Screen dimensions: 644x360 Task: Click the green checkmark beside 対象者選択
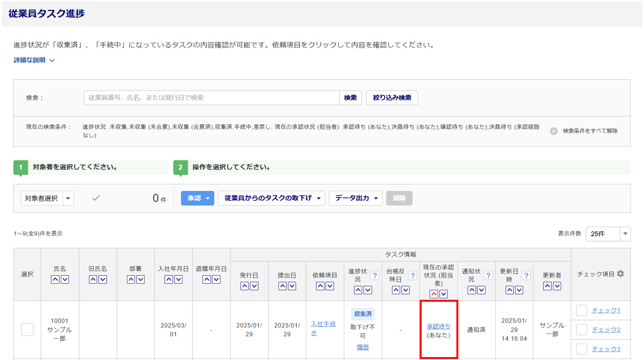96,198
